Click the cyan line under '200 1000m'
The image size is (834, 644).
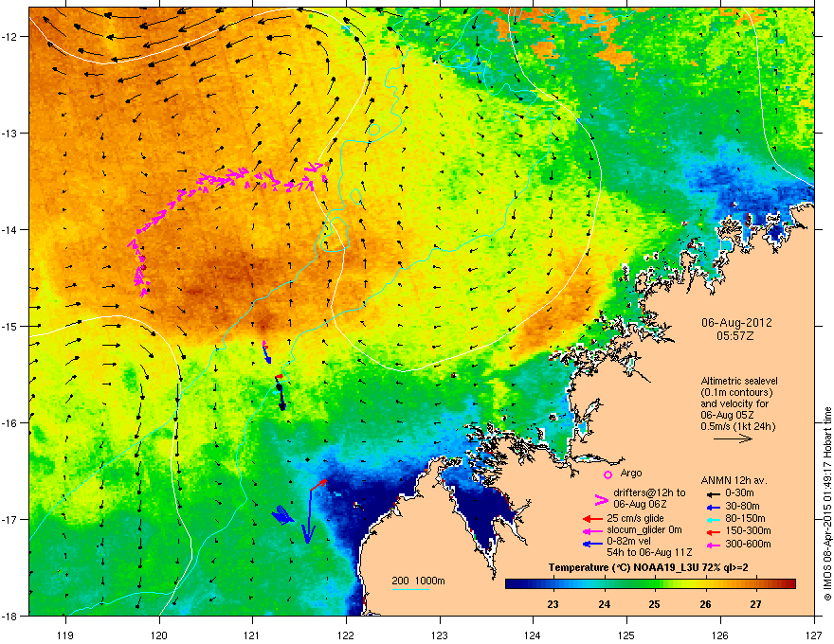411,589
